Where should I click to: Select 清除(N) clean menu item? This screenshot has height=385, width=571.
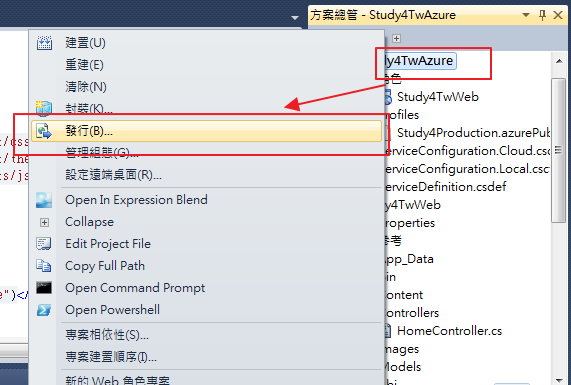point(86,87)
